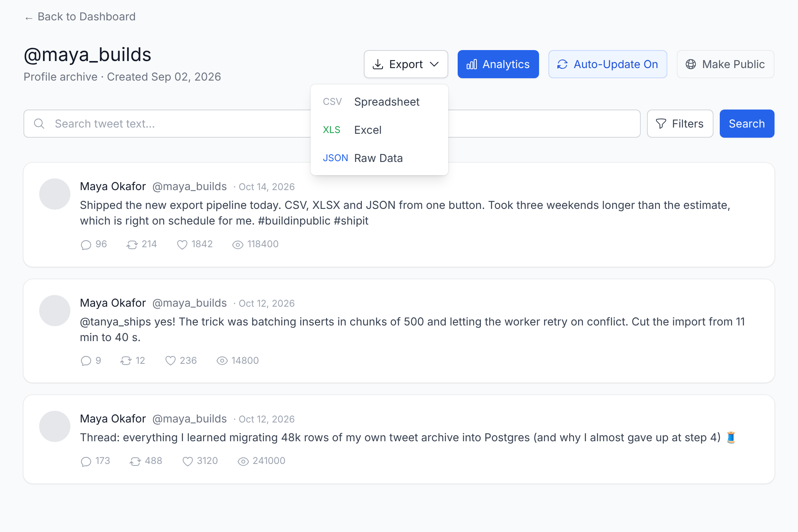
Task: Click the avatar on the Postgres thread tweet
Action: pyautogui.click(x=55, y=426)
